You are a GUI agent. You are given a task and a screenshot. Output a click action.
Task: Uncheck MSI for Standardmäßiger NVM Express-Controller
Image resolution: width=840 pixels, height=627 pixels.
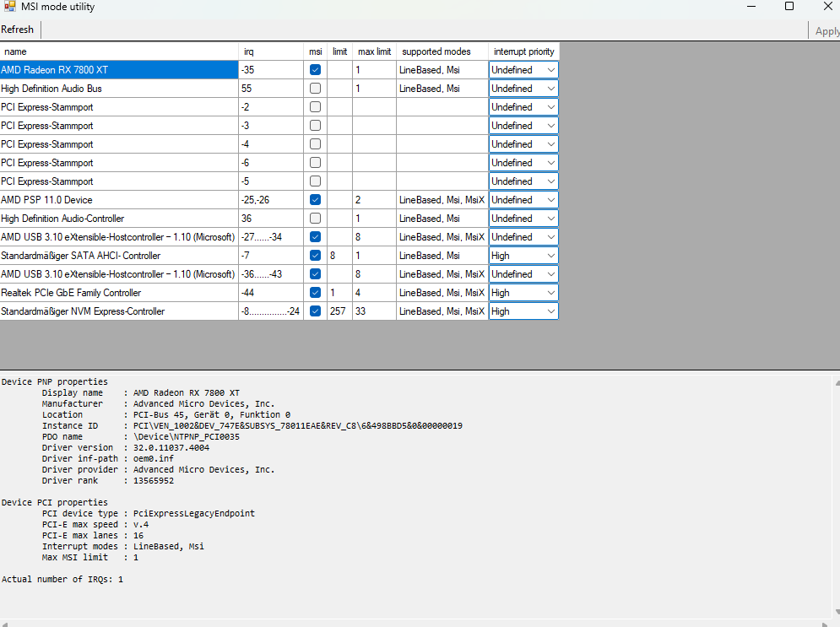(x=315, y=311)
